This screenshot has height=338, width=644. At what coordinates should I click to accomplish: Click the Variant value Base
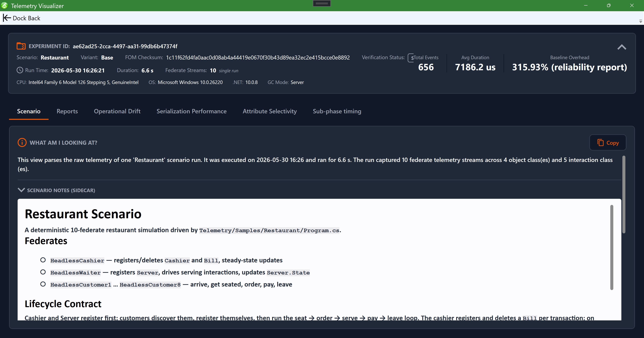107,58
